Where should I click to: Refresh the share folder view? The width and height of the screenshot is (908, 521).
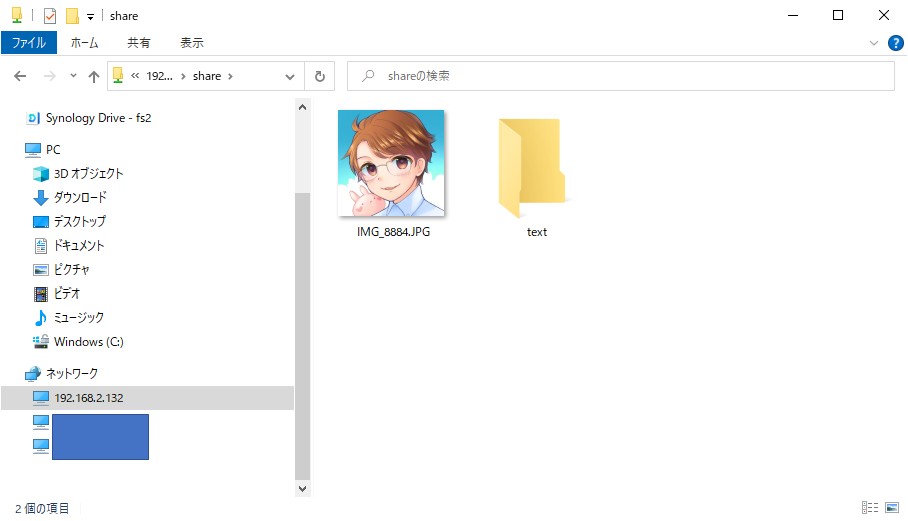pyautogui.click(x=320, y=76)
